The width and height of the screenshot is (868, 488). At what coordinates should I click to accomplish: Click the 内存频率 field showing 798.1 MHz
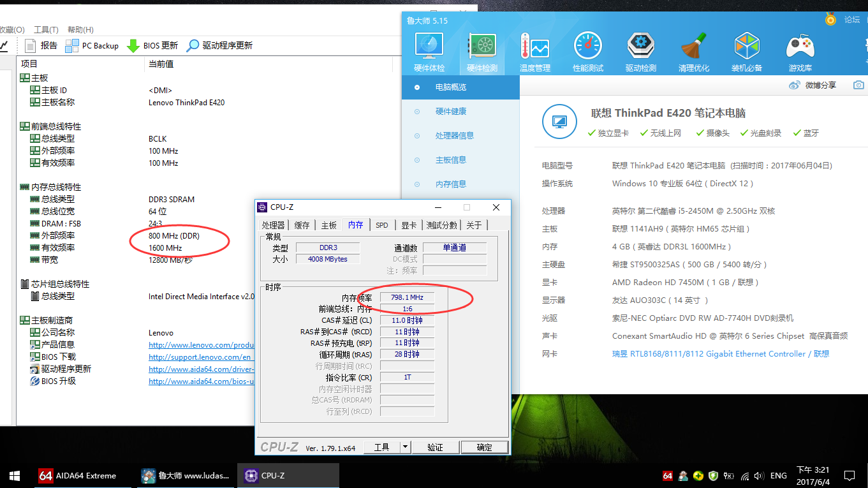(407, 297)
